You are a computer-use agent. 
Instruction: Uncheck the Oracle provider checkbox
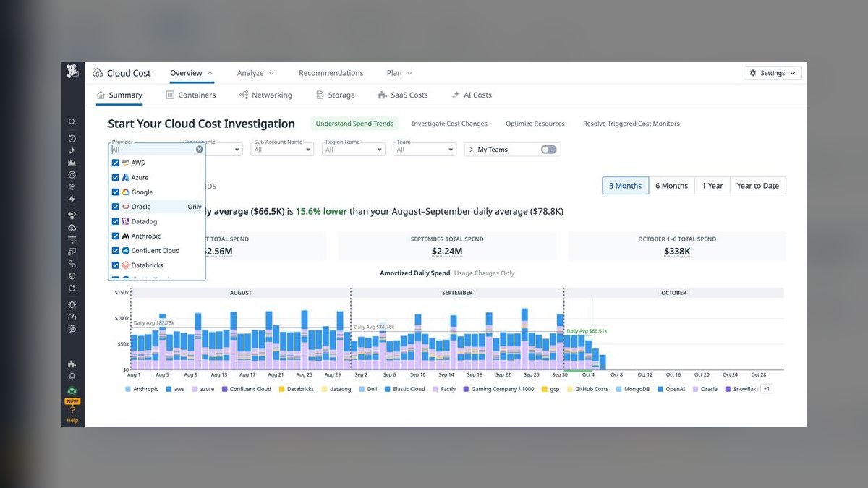pyautogui.click(x=116, y=207)
